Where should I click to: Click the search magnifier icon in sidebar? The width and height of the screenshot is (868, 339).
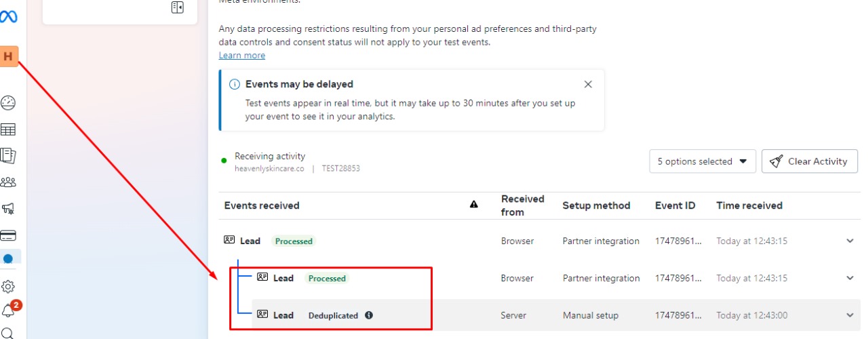pos(8,334)
